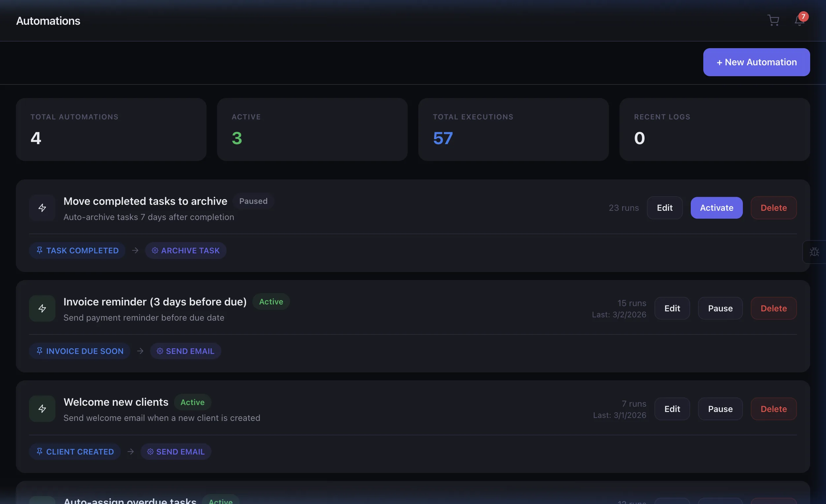Click the notification badge showing 7
The image size is (826, 504).
point(804,16)
